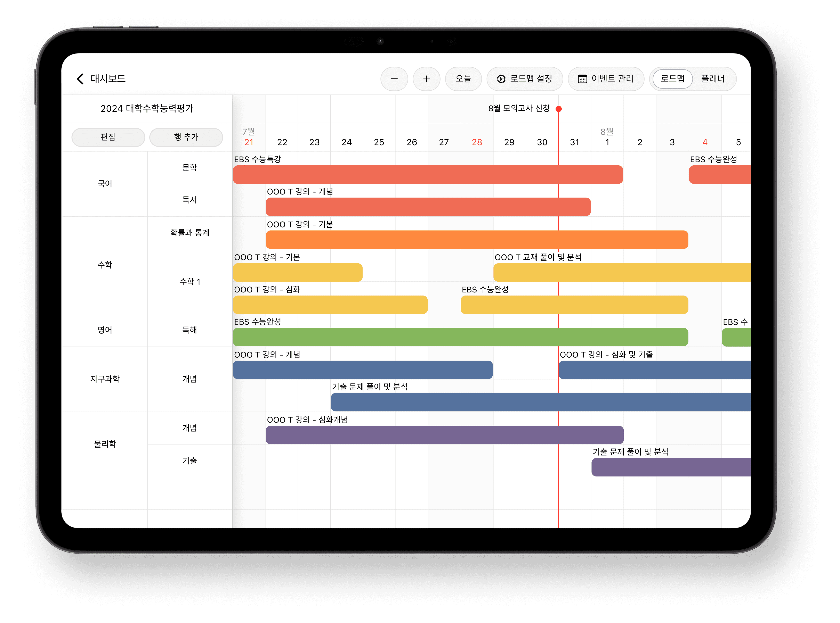Select the orange 확률과 통계 bar
840x623 pixels.
pyautogui.click(x=477, y=240)
